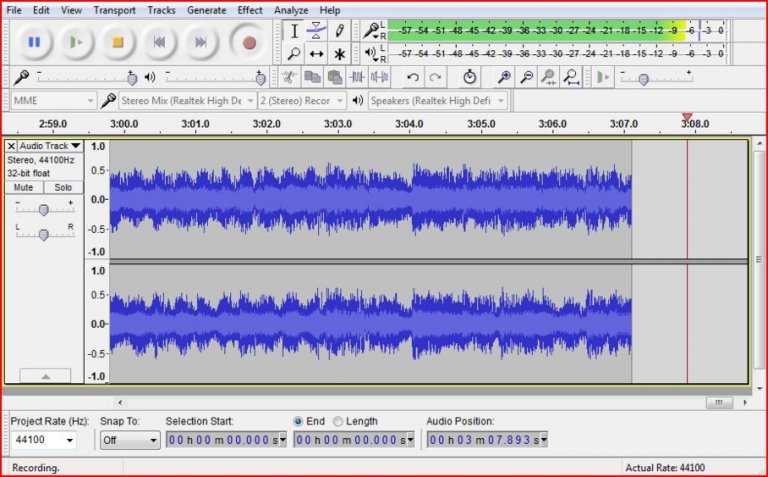Pick the Draw (pencil) tool
The image size is (768, 477).
340,31
